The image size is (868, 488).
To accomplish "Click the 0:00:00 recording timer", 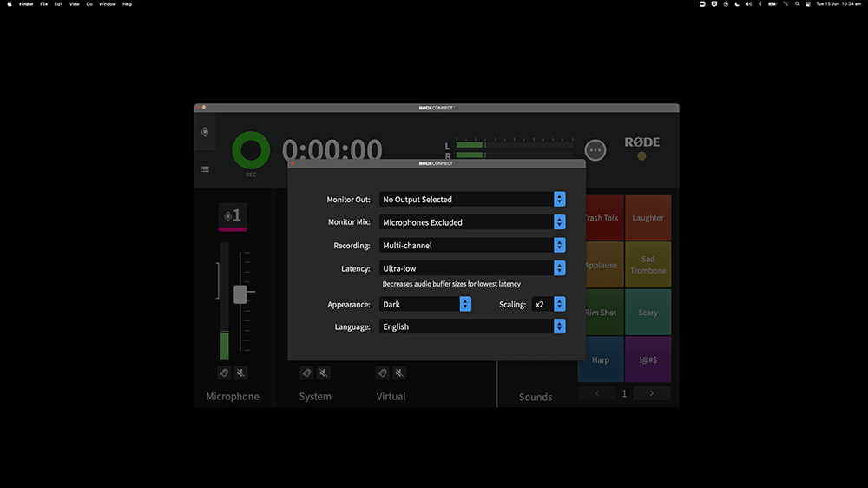I will 332,148.
